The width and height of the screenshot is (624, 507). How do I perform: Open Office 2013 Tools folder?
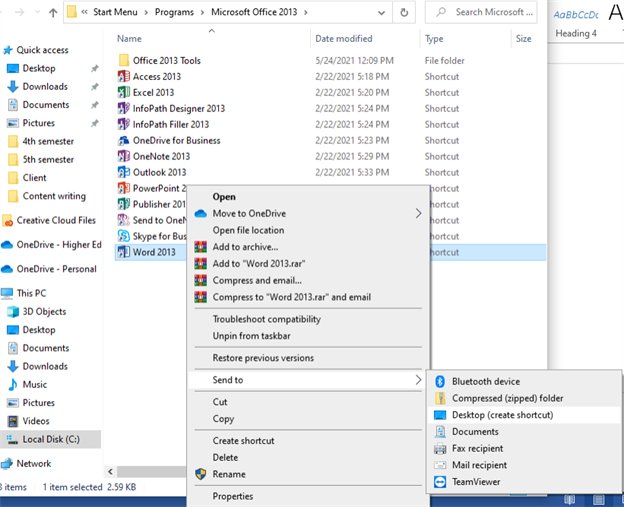[x=166, y=60]
